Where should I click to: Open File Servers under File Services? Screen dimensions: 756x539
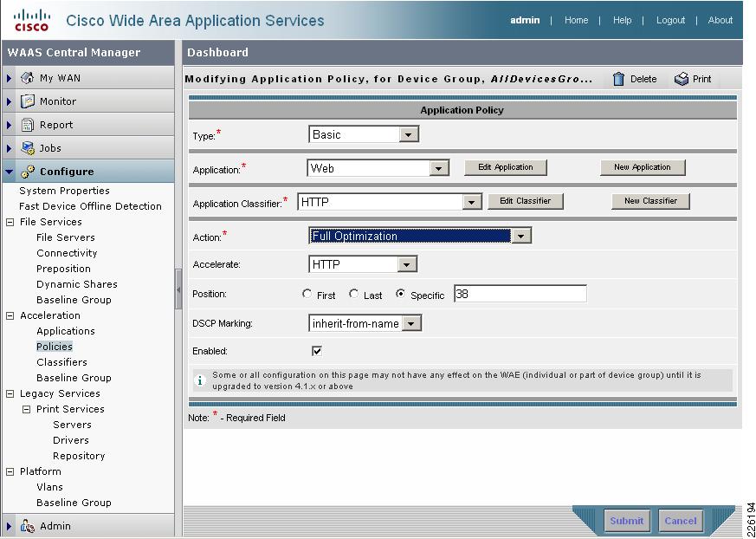[x=66, y=237]
